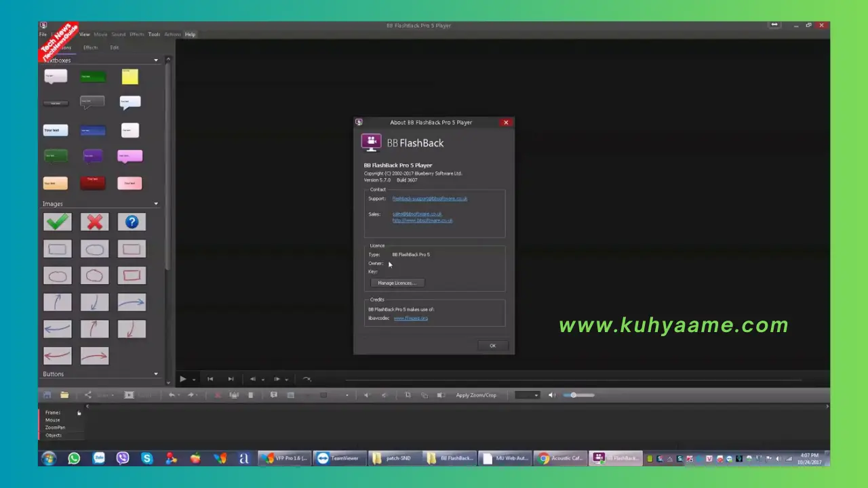
Task: Open Skype from the taskbar
Action: click(147, 458)
